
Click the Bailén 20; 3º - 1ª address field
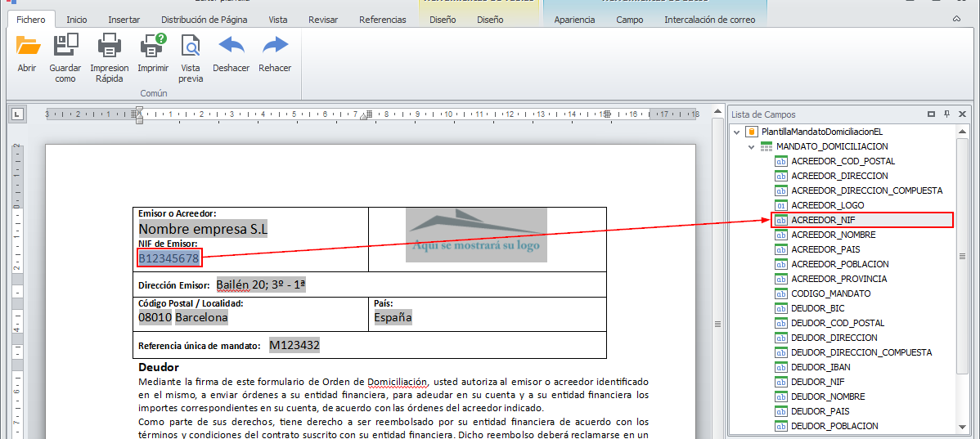click(x=261, y=284)
